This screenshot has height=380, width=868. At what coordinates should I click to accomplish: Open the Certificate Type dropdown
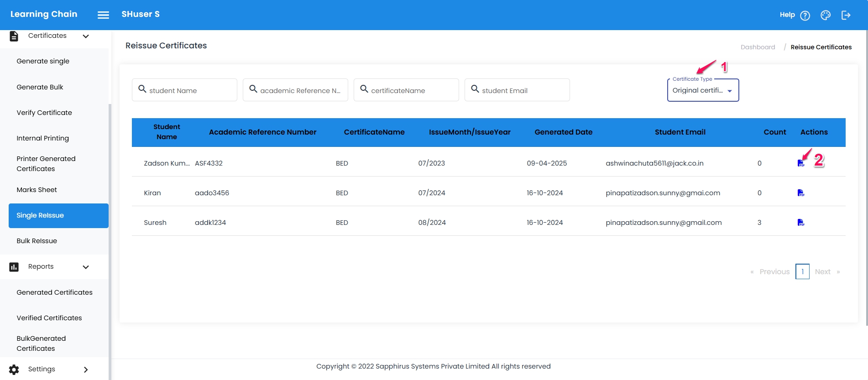[703, 90]
